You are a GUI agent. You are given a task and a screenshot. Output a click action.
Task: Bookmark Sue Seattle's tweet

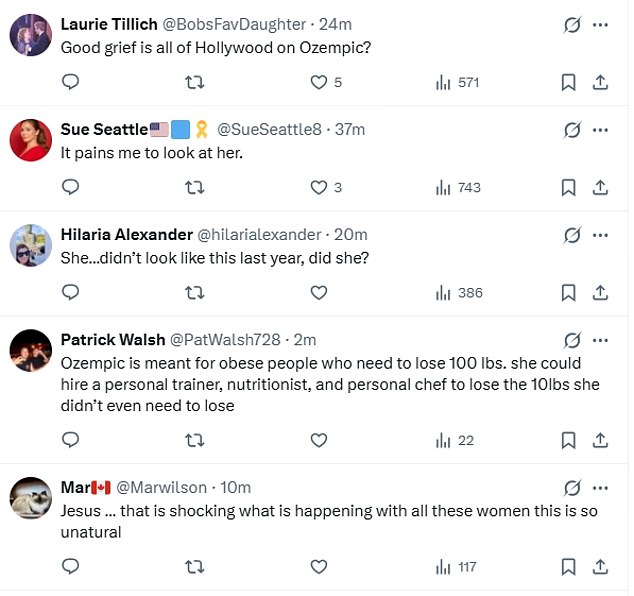pos(568,187)
